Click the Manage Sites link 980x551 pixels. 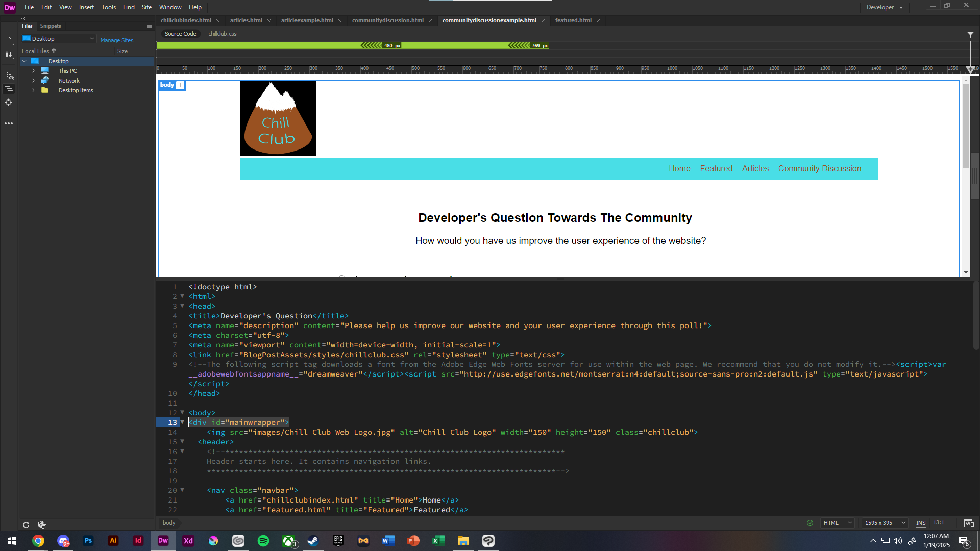pyautogui.click(x=117, y=40)
